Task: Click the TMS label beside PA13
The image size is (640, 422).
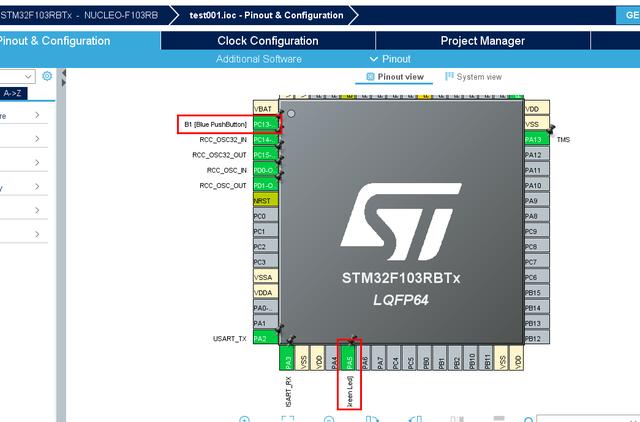Action: tap(563, 140)
